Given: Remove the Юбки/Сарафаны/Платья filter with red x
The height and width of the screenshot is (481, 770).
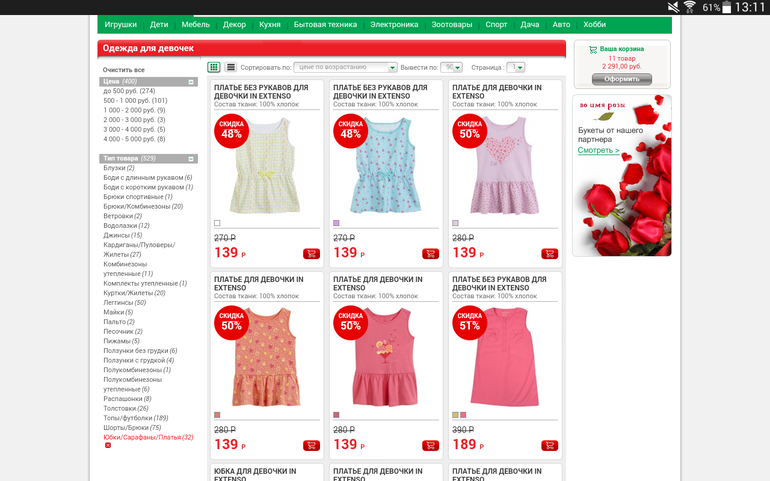Looking at the screenshot, I should [x=108, y=445].
